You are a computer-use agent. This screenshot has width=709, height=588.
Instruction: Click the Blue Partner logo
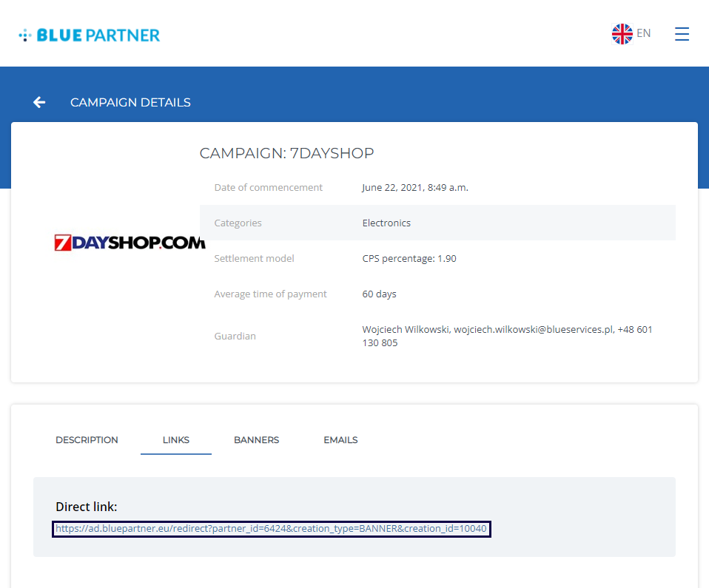tap(89, 33)
